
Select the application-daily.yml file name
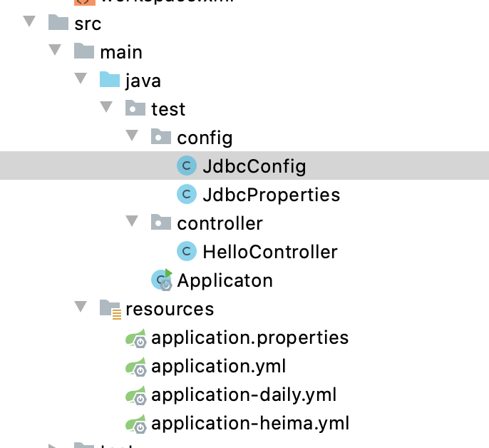tap(244, 394)
